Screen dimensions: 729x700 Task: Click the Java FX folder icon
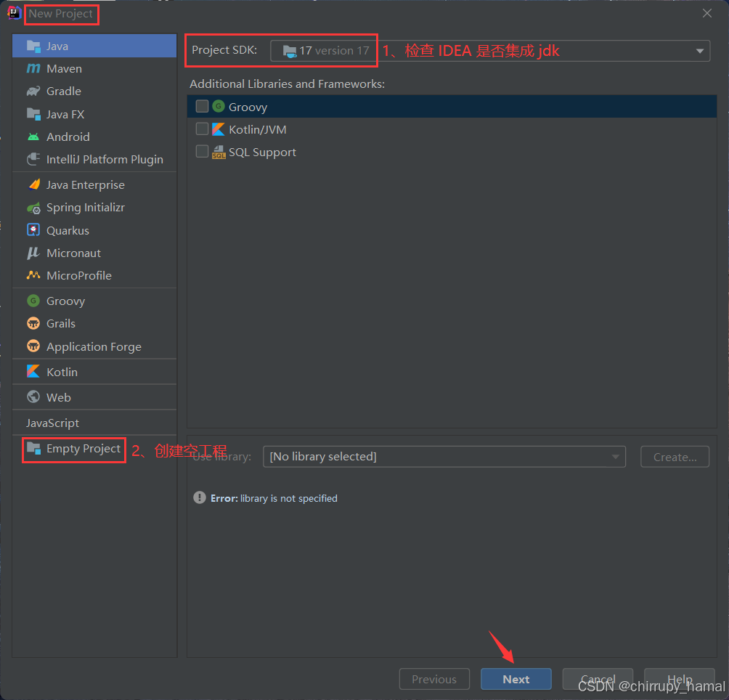(33, 114)
